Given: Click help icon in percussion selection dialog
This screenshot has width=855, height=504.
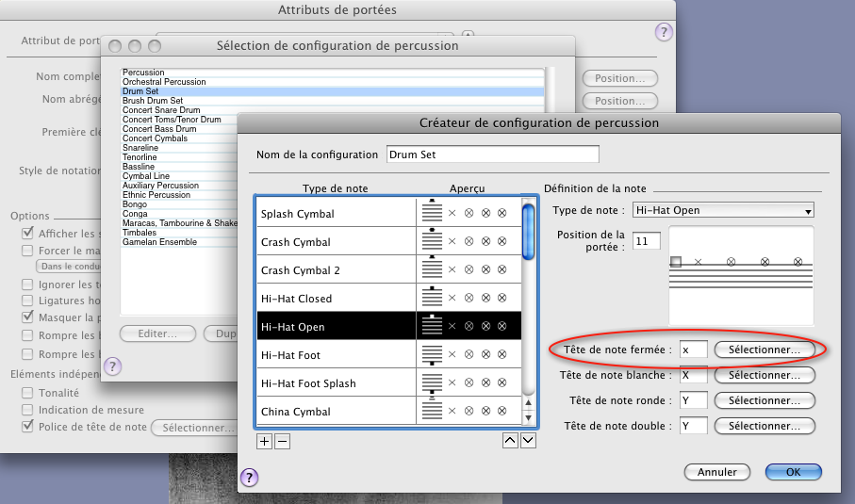Looking at the screenshot, I should (x=112, y=366).
